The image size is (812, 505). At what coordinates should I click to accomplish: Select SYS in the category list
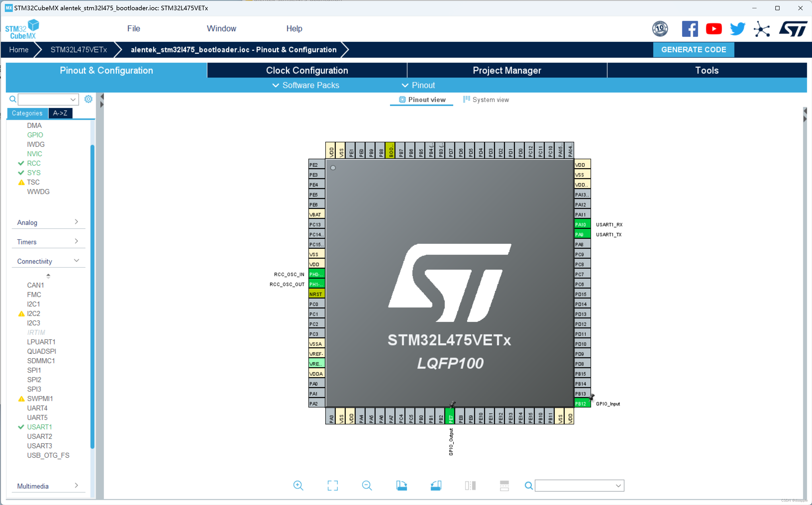pos(34,173)
